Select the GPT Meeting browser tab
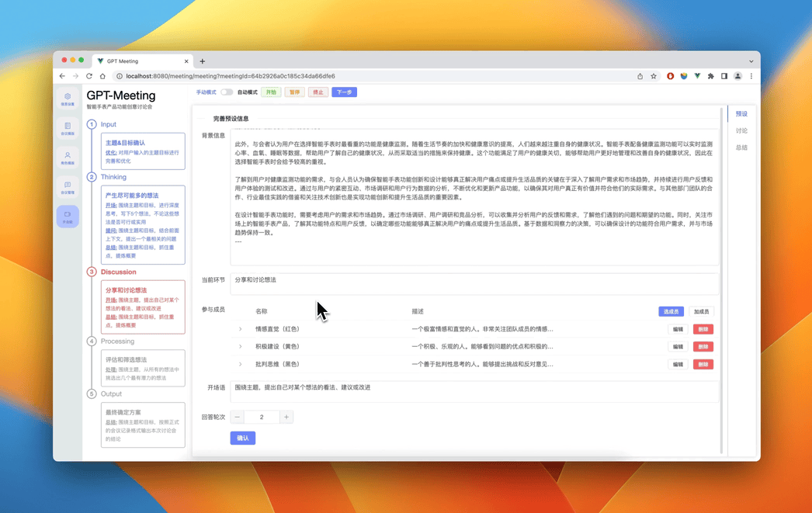 (x=142, y=61)
